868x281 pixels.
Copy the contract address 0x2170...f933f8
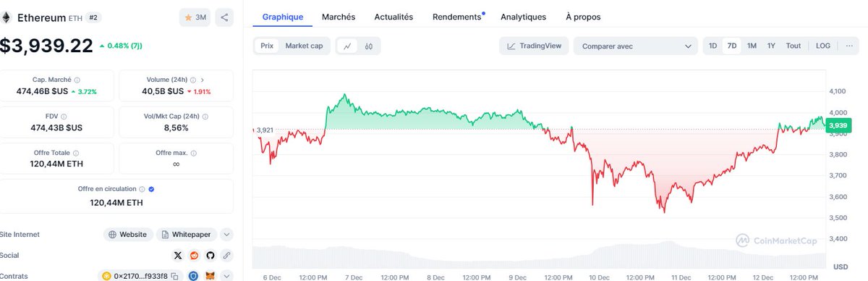tap(174, 276)
